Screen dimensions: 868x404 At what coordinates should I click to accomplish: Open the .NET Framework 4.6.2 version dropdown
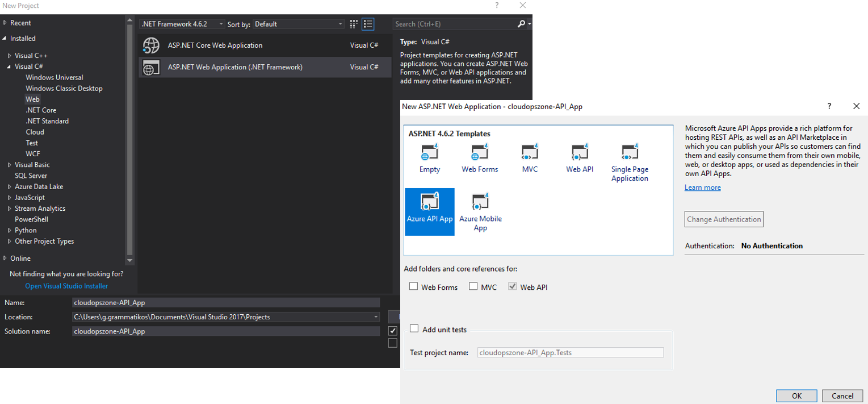(182, 24)
